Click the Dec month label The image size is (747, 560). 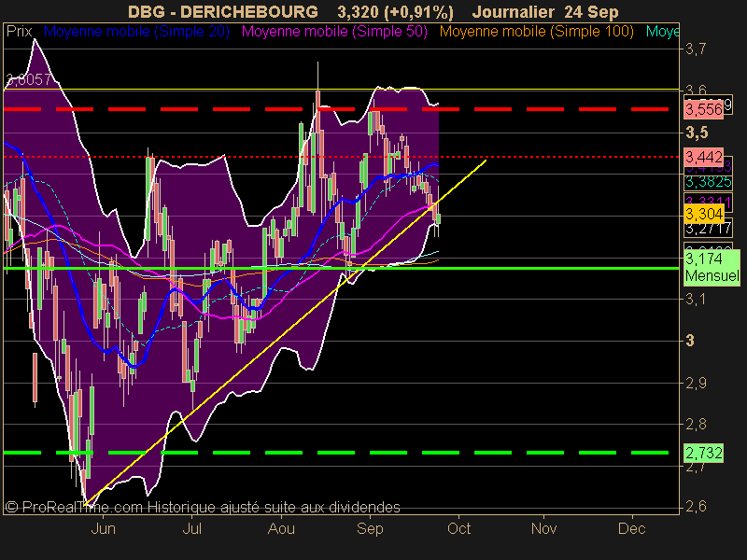(x=632, y=528)
